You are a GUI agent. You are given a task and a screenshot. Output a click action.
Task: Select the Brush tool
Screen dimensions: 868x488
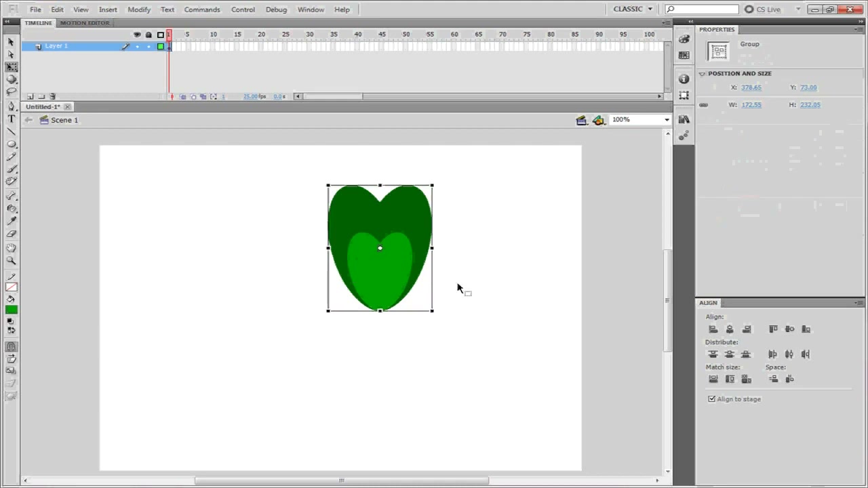tap(11, 169)
